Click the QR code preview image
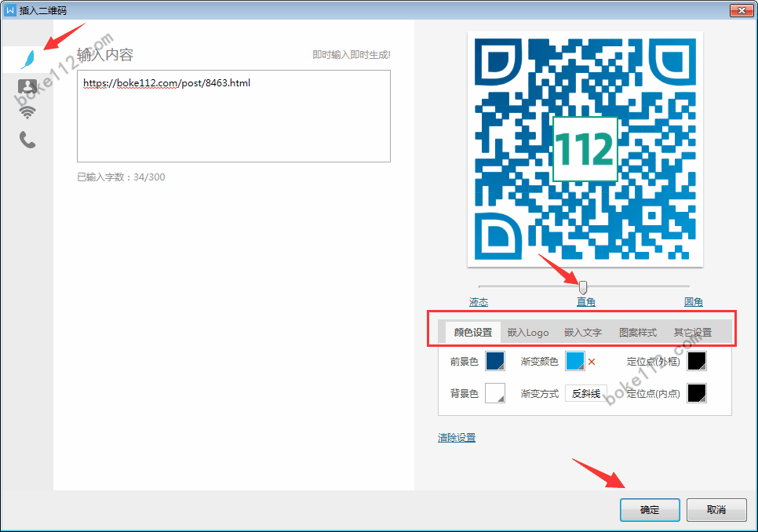The height and width of the screenshot is (532, 758). 585,149
